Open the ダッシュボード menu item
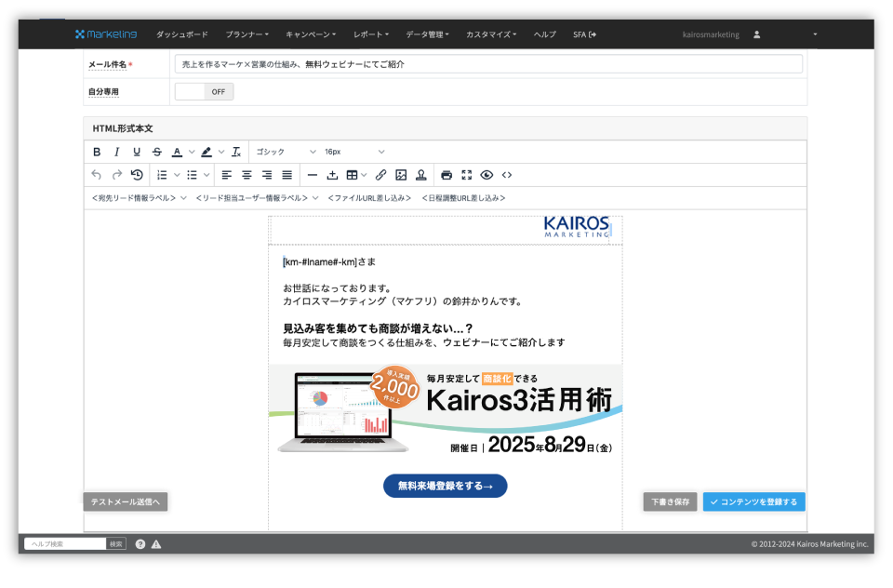 coord(182,34)
